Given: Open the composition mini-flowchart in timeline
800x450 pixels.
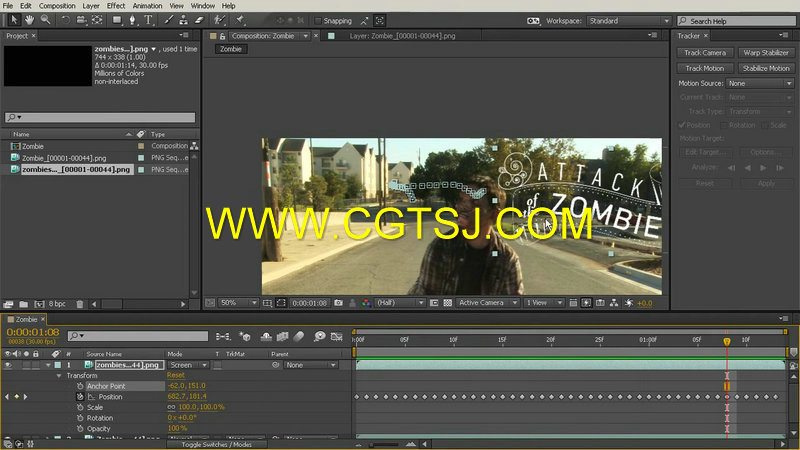Looking at the screenshot, I should pyautogui.click(x=223, y=336).
